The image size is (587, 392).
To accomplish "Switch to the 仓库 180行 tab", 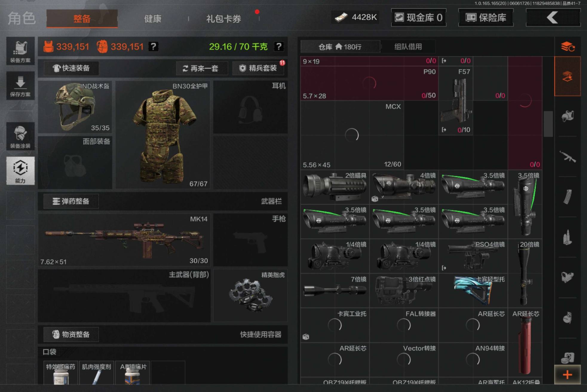I will 340,47.
